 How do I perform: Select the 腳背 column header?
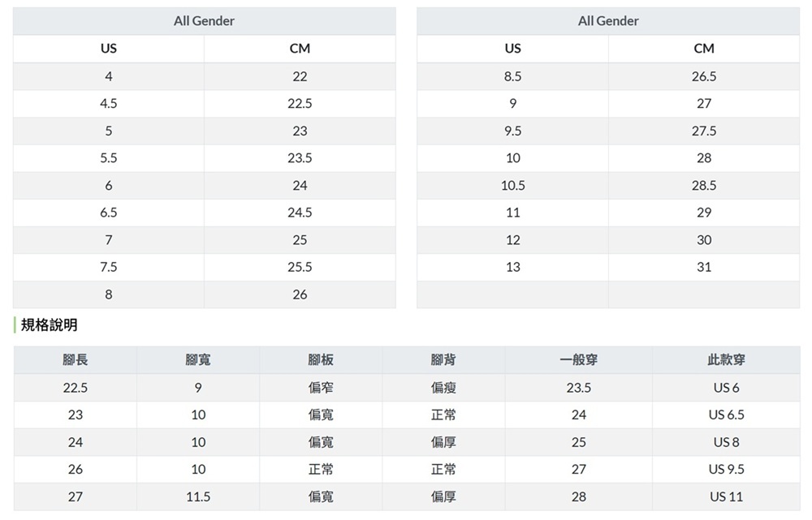443,360
